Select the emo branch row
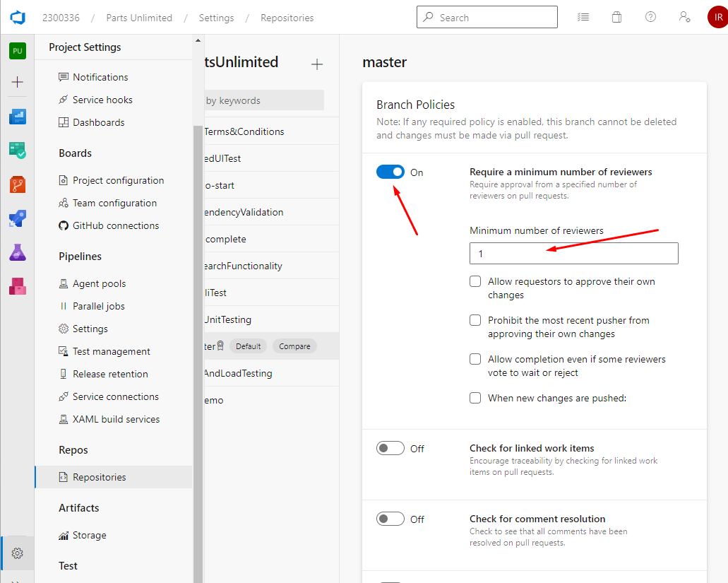The image size is (728, 583). point(272,400)
